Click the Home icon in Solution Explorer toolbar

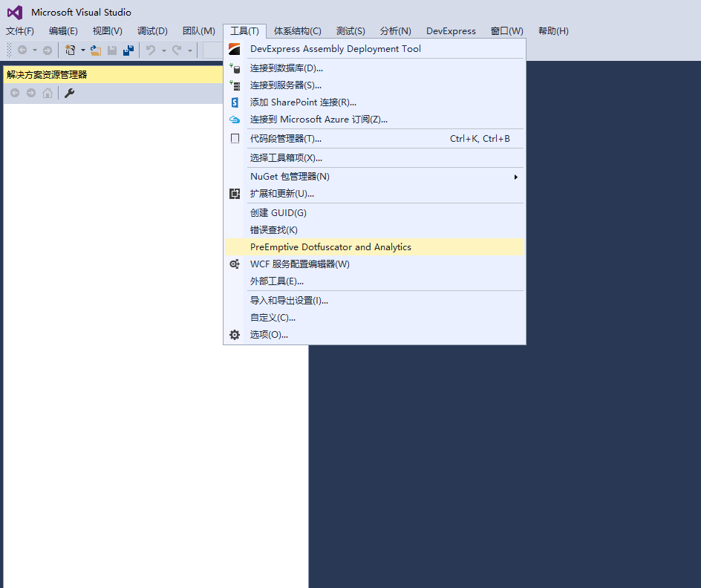pos(48,92)
